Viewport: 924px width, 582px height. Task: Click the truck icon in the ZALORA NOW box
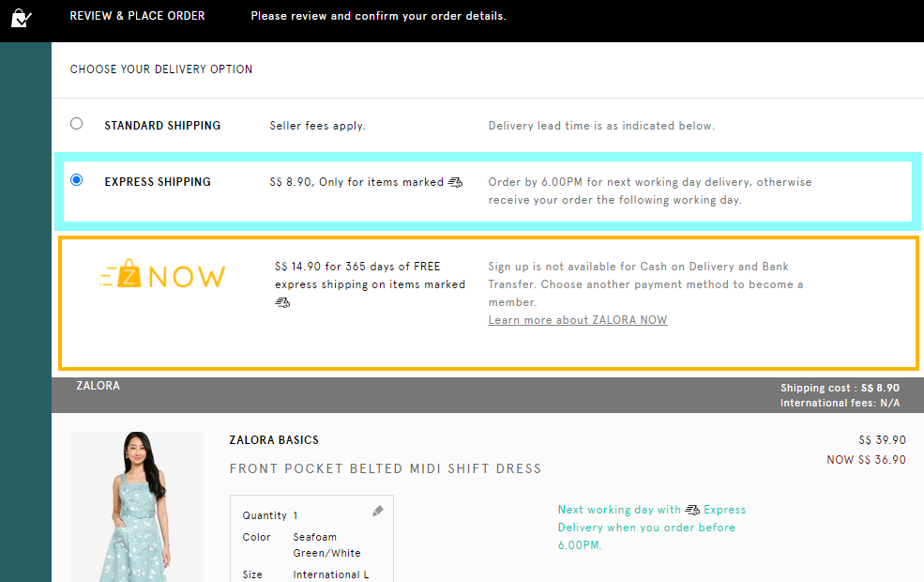coord(281,302)
